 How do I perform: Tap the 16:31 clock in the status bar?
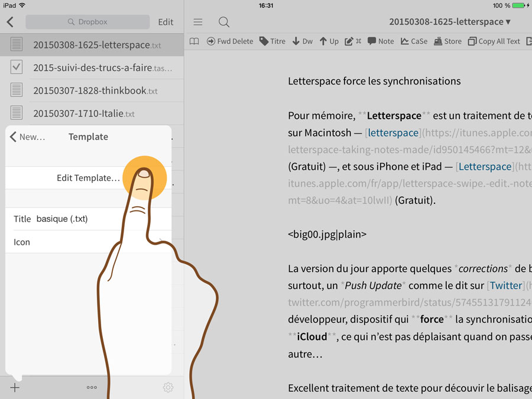(265, 5)
